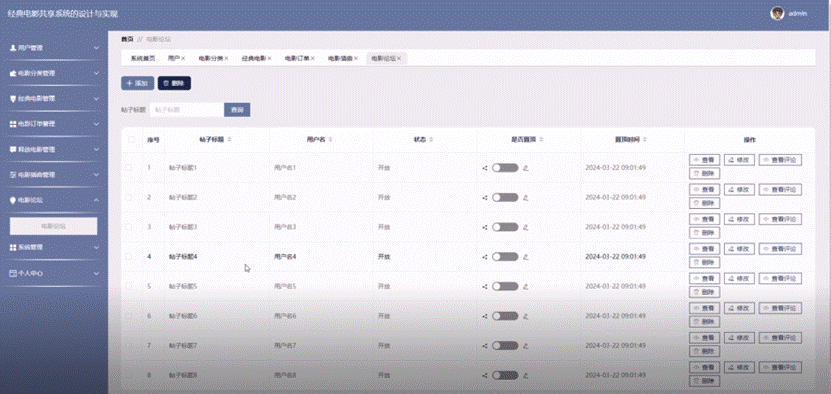This screenshot has width=831, height=394.
Task: Click the admin username label
Action: [798, 14]
